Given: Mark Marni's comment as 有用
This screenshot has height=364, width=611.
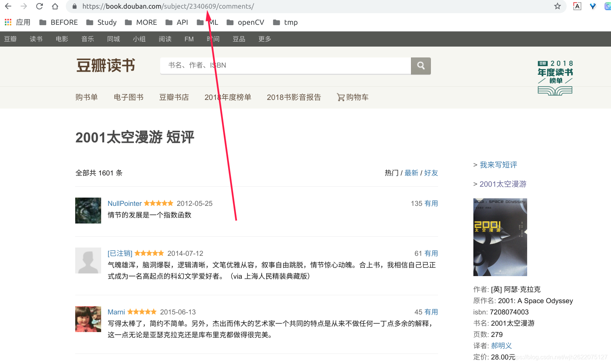Looking at the screenshot, I should tap(431, 312).
